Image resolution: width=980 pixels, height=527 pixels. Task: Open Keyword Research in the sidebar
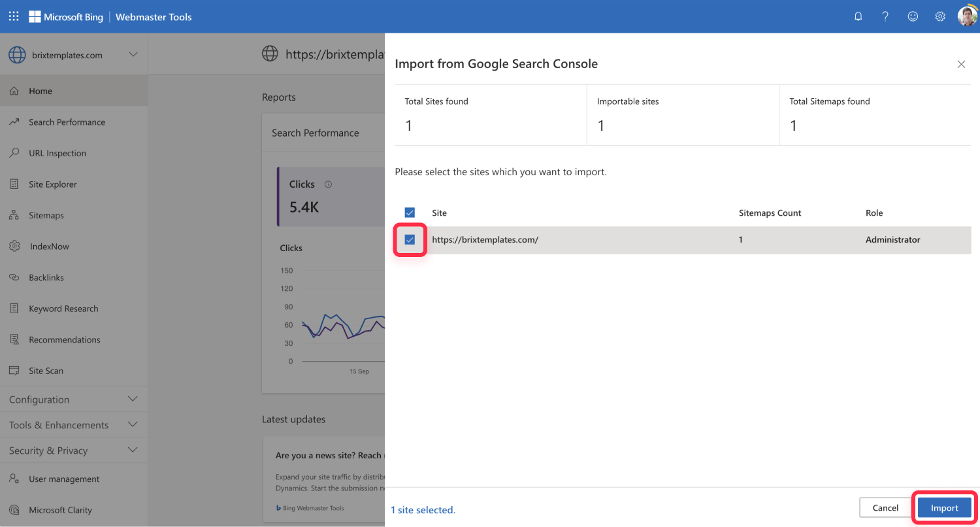(74, 309)
